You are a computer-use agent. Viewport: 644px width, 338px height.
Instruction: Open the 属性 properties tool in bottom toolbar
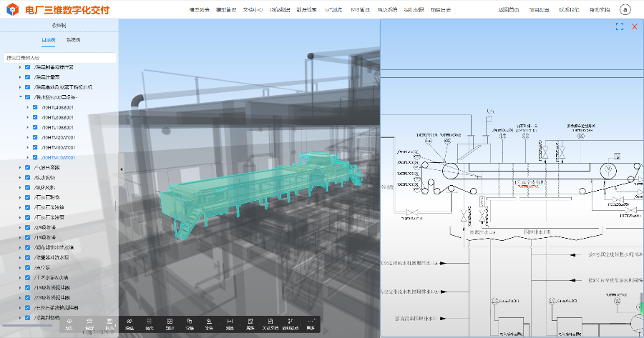click(250, 324)
